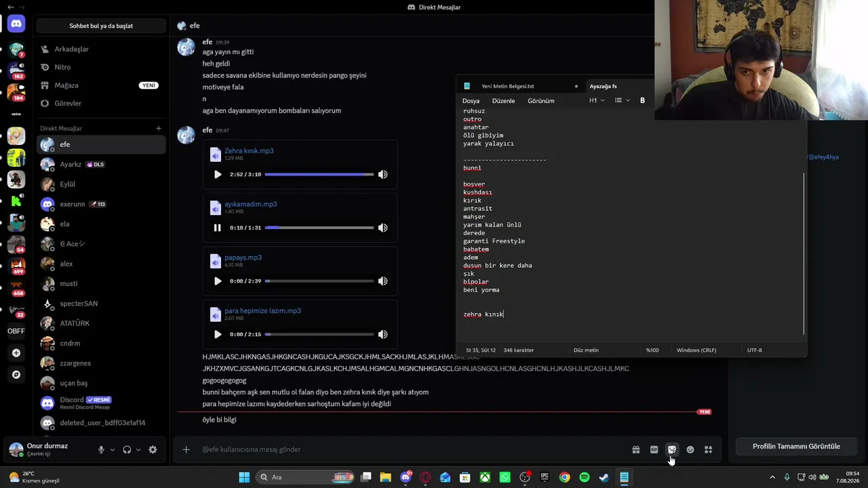Open ayıkamadım.mp3 file link

click(x=250, y=204)
